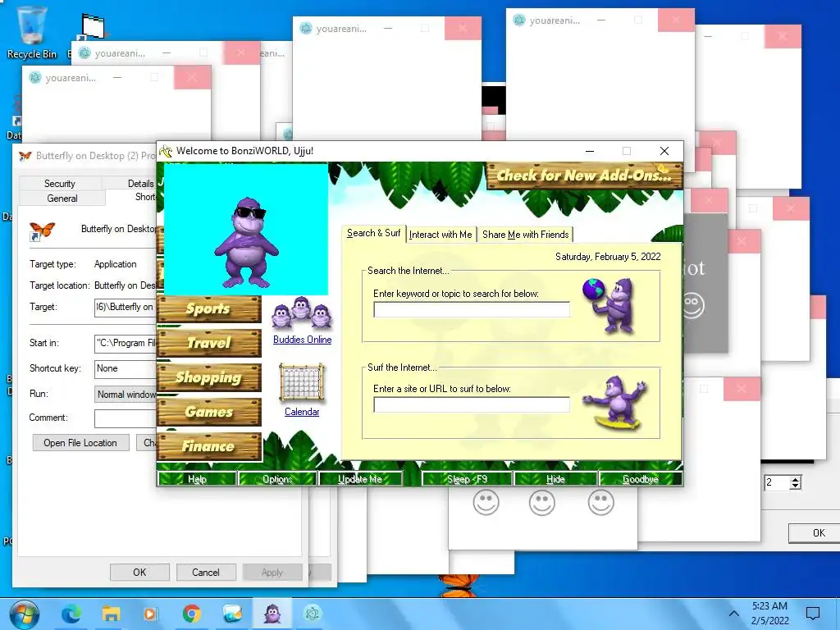
Task: Open the Travel wooden sign button
Action: [x=209, y=343]
